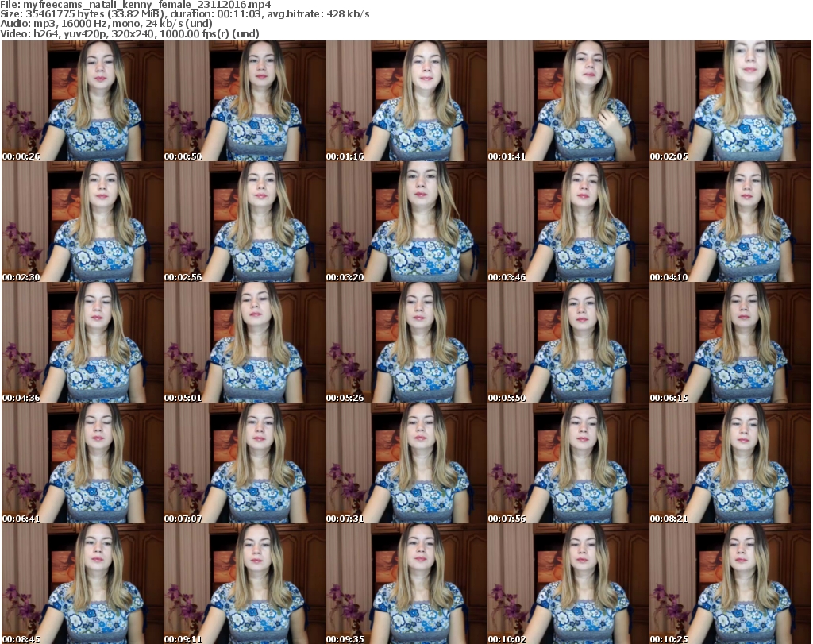Image resolution: width=813 pixels, height=644 pixels.
Task: Select the thumbnail frame at 00:02:05
Action: click(x=730, y=101)
